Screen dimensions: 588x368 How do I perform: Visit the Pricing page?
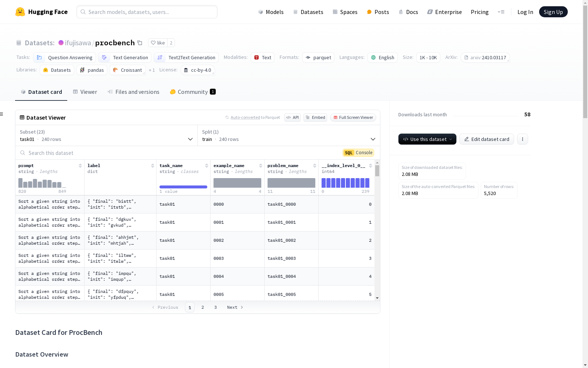point(480,12)
